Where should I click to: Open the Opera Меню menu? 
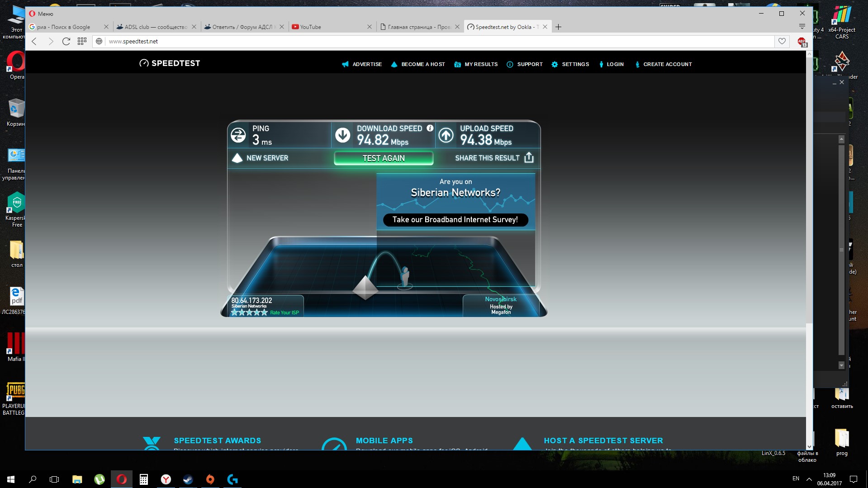[41, 14]
